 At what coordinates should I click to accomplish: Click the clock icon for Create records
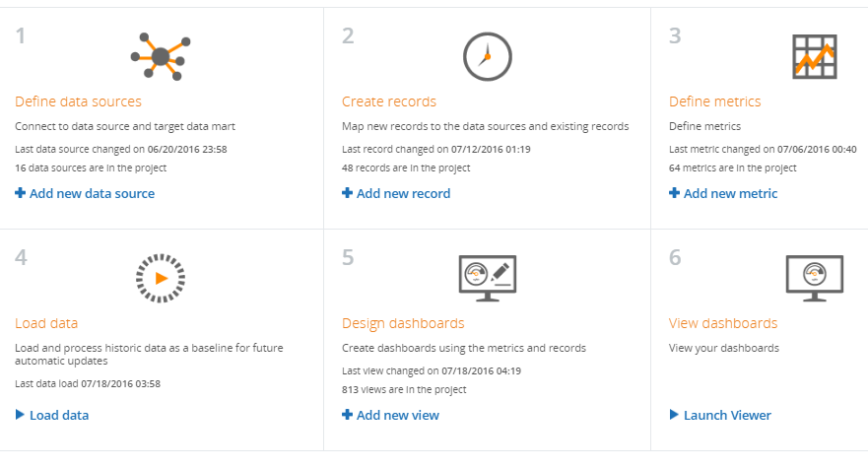(x=488, y=56)
